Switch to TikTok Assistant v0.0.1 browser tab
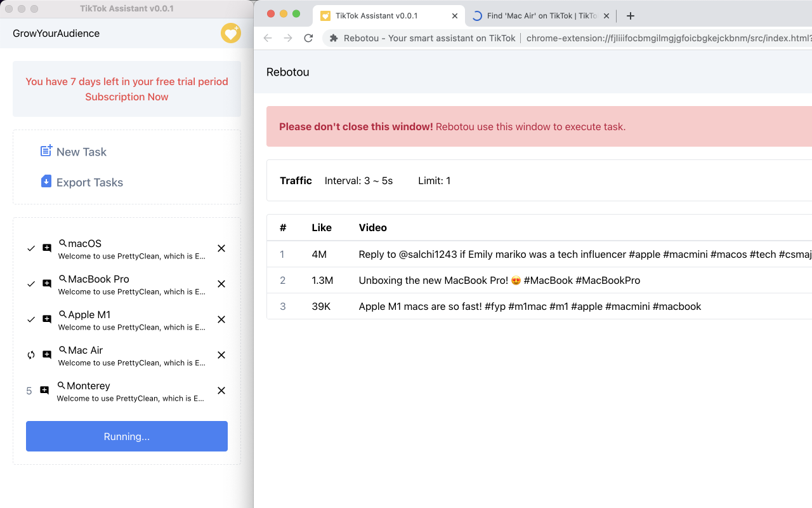The width and height of the screenshot is (812, 508). [x=389, y=16]
